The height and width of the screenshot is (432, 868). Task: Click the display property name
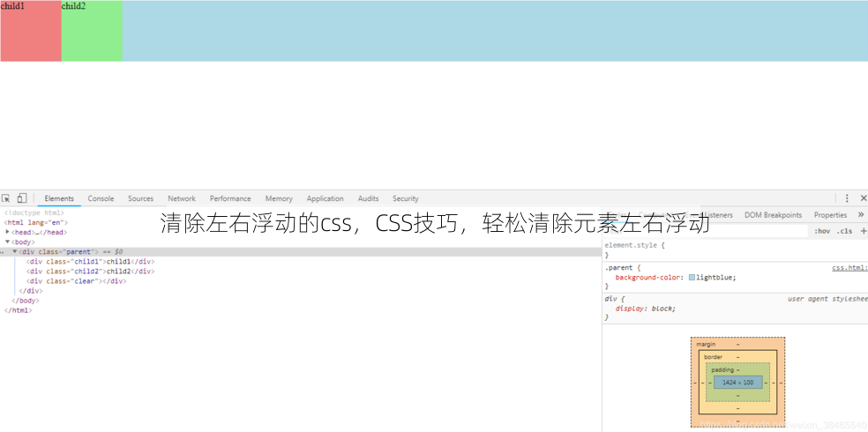pyautogui.click(x=630, y=309)
